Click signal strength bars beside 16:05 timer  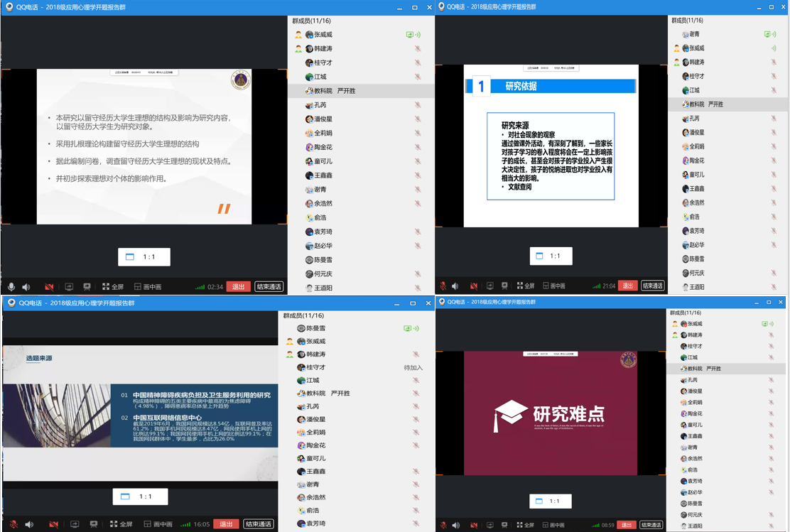pyautogui.click(x=185, y=525)
